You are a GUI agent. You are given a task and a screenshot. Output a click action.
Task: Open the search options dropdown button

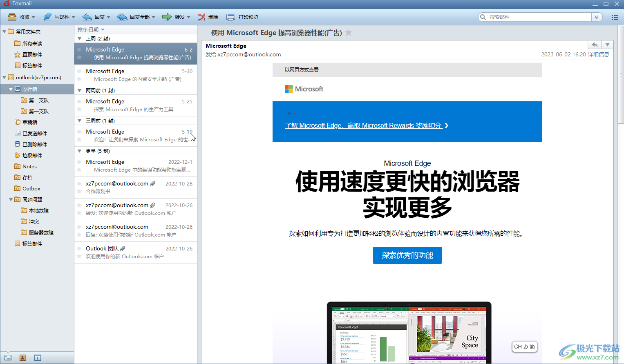point(597,17)
